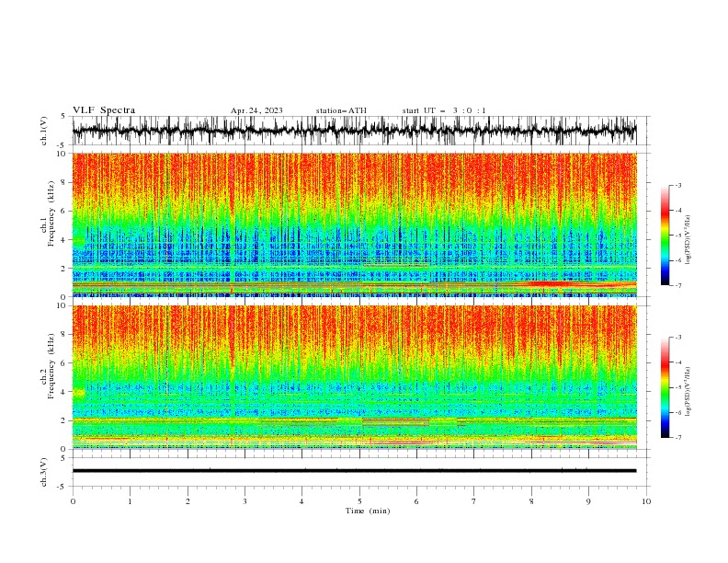Click the log(PSD) label beside ch.1 color bar
Image resolution: width=728 pixels, height=563 pixels.
pyautogui.click(x=688, y=240)
